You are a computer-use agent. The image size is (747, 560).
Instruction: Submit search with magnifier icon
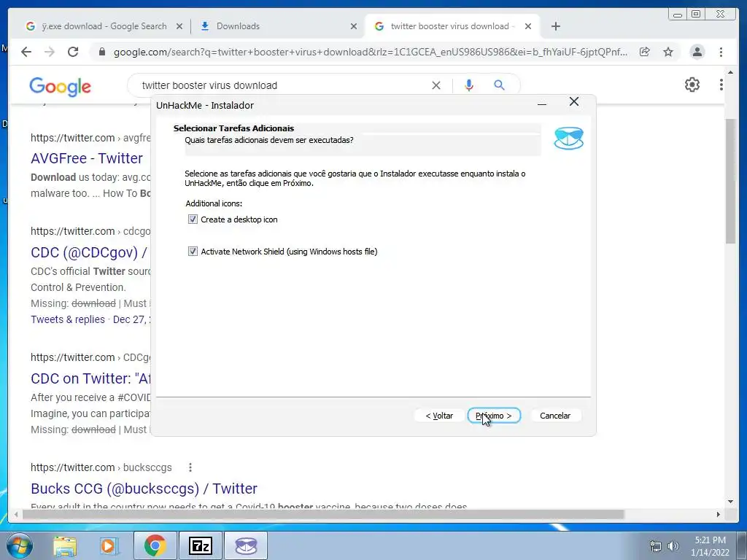point(499,85)
